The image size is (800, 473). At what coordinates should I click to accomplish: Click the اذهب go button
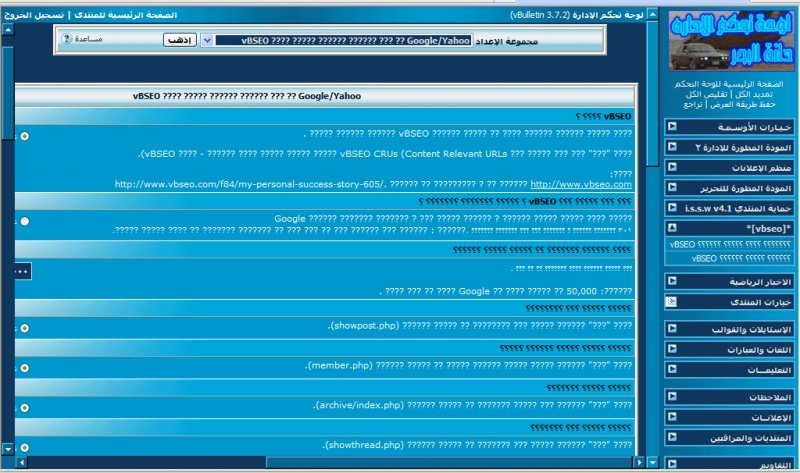[179, 40]
